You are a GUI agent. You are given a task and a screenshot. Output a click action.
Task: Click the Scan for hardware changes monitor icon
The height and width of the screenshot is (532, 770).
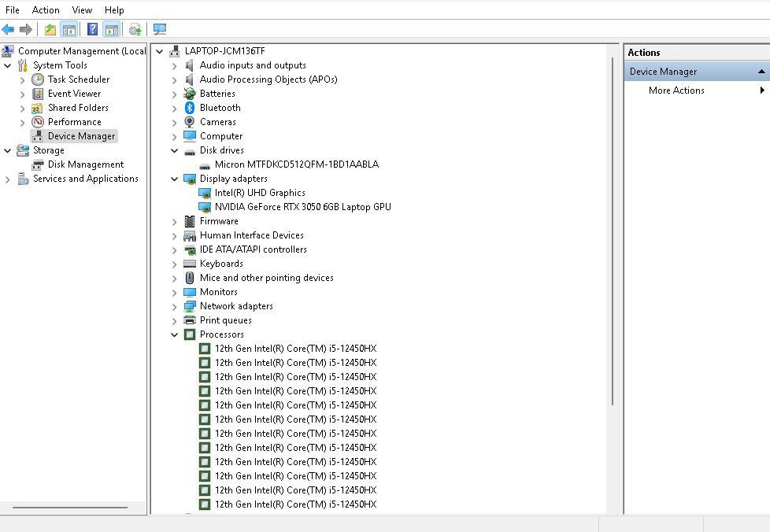tap(160, 29)
